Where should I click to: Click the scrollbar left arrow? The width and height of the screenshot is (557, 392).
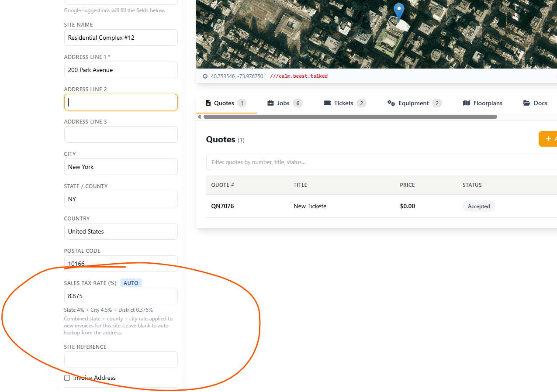point(199,117)
